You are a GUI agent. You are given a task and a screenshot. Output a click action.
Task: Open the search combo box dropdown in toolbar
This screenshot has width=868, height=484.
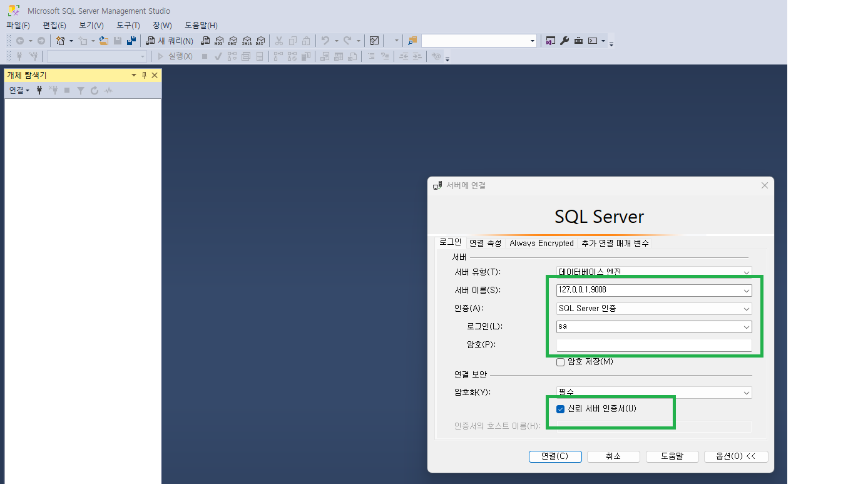(x=533, y=41)
